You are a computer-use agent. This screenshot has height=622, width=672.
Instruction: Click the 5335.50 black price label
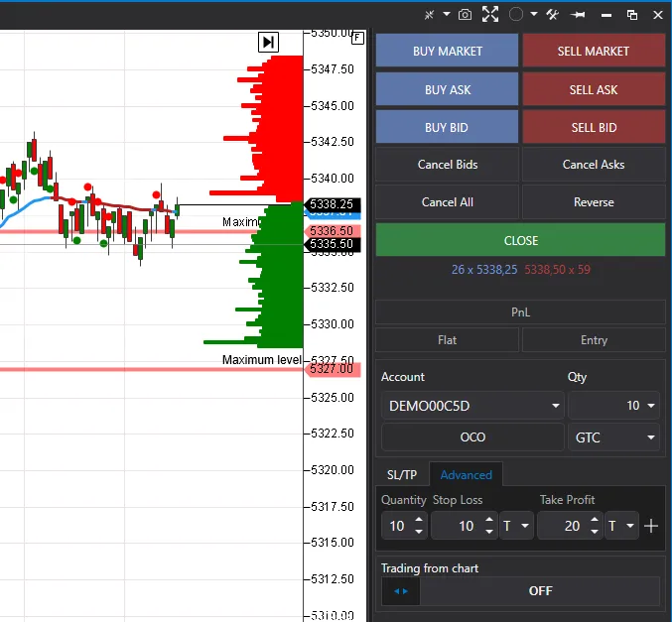point(332,244)
